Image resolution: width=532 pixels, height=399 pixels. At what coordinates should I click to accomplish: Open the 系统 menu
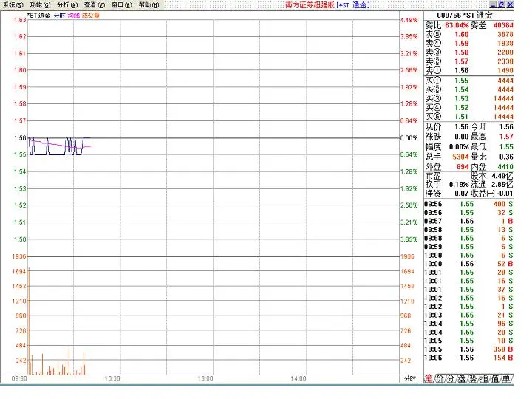pyautogui.click(x=13, y=4)
